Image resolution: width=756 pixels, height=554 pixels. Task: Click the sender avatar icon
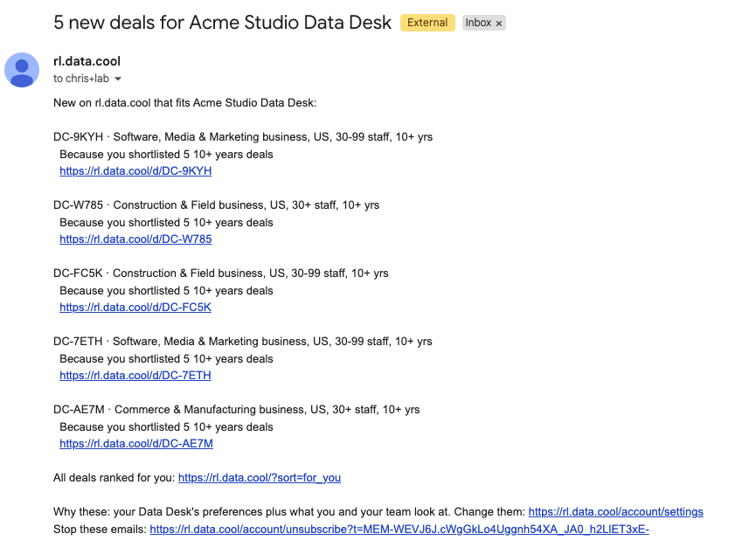pyautogui.click(x=22, y=70)
